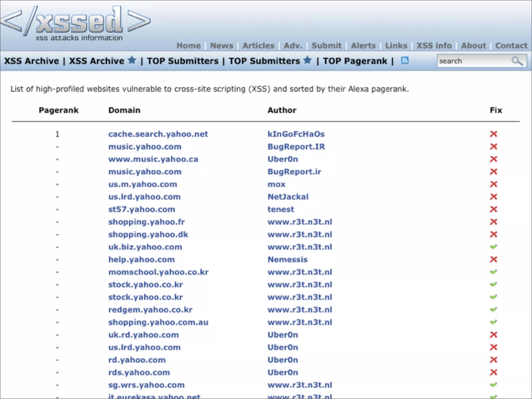
Task: Click the red X for cache.search.yahoo.net
Action: pos(493,134)
